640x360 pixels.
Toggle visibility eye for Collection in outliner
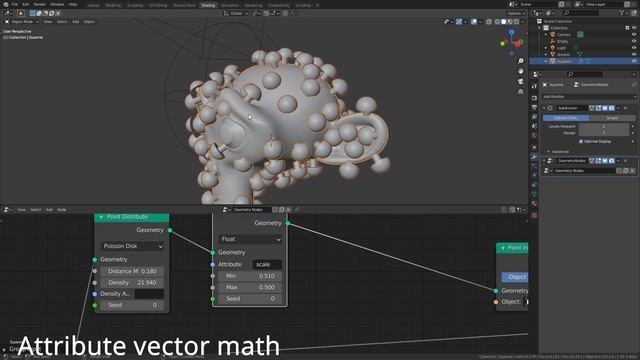634,28
